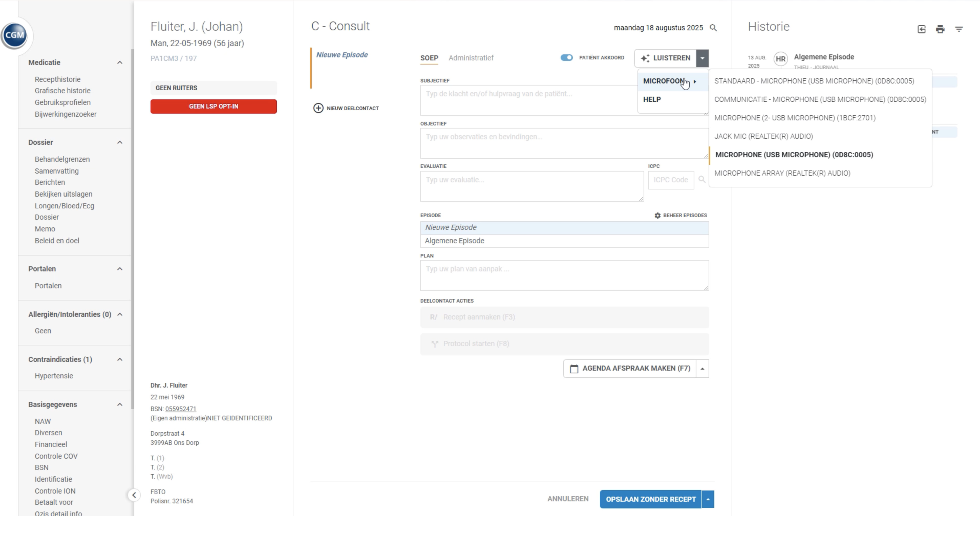Switch to the Administratief tab

(471, 58)
